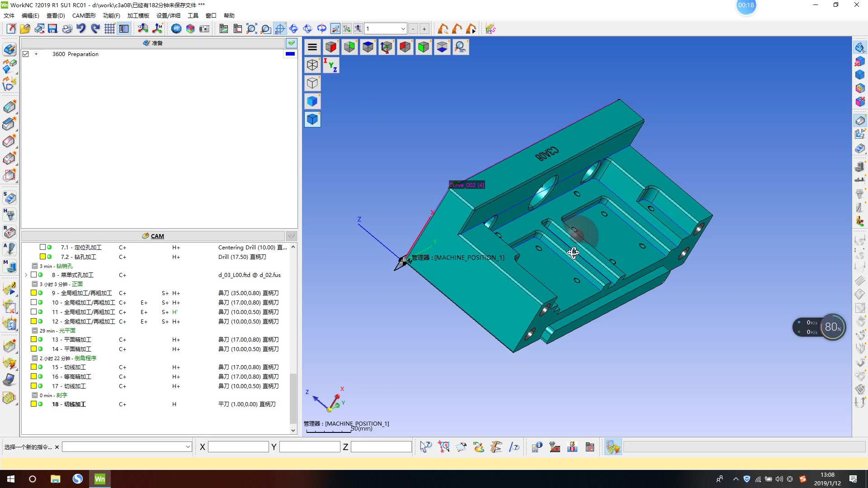Open the hamburger view menu icon
Viewport: 868px width, 488px height.
312,47
